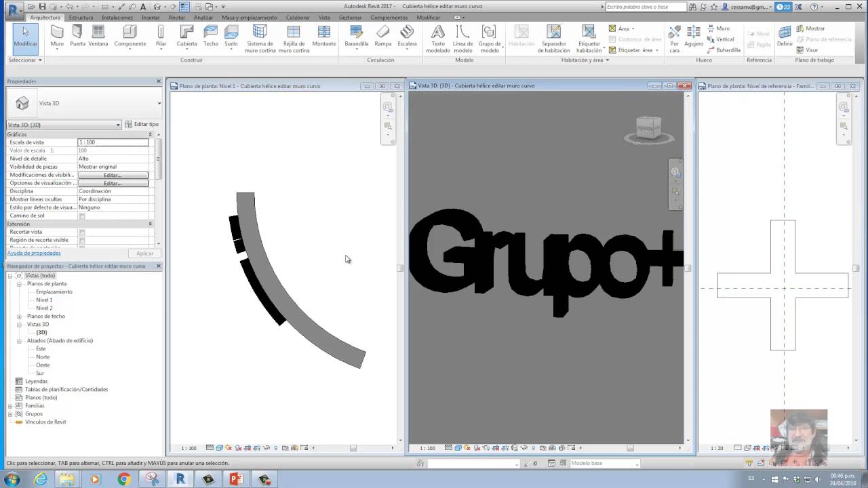Image resolution: width=868 pixels, height=488 pixels.
Task: Click the Editar tipo button
Action: point(142,125)
